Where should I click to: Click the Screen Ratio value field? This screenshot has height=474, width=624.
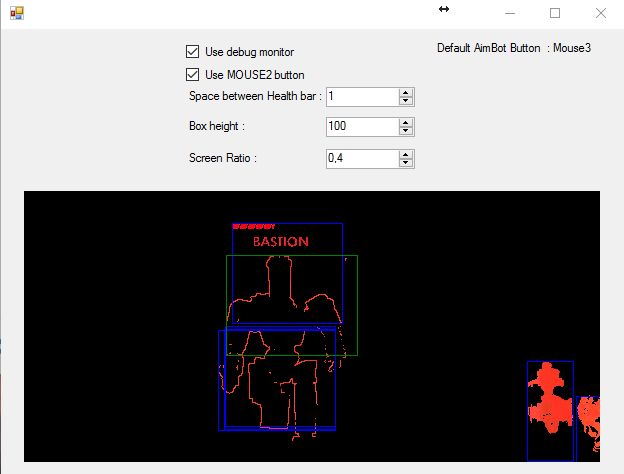point(362,159)
